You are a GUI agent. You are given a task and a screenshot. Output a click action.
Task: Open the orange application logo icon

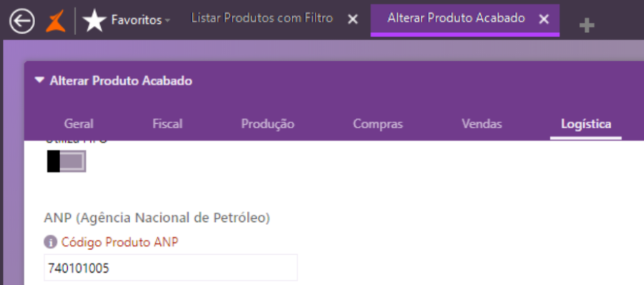(55, 21)
